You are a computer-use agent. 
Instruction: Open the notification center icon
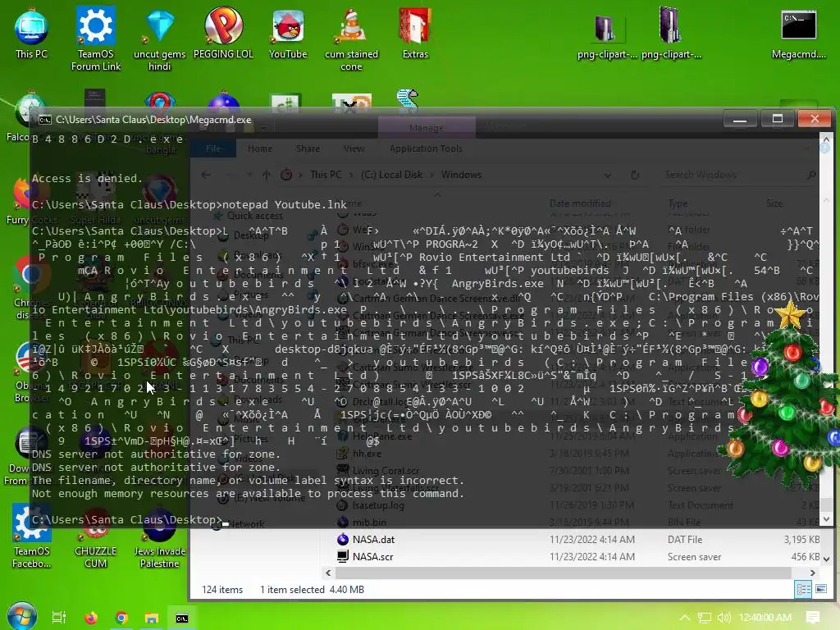pos(813,618)
